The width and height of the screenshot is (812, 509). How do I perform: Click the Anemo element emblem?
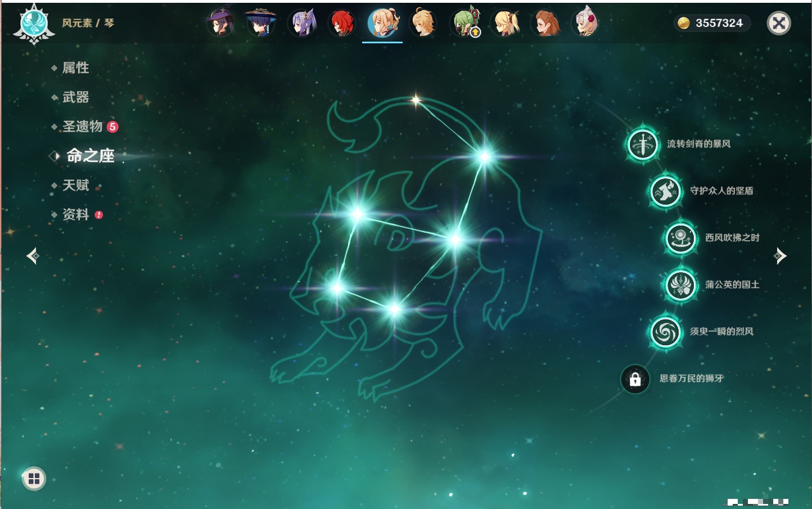[x=34, y=24]
